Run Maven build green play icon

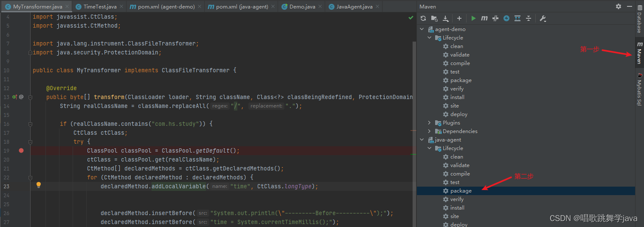[473, 18]
